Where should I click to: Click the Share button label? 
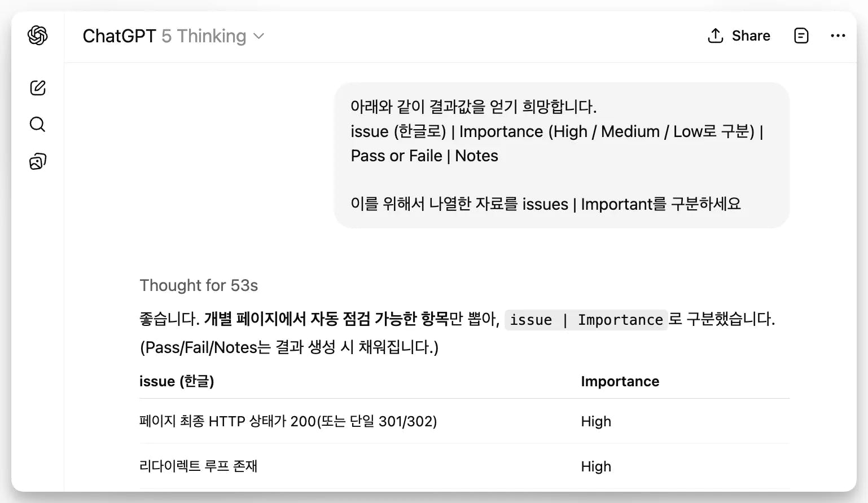tap(751, 36)
